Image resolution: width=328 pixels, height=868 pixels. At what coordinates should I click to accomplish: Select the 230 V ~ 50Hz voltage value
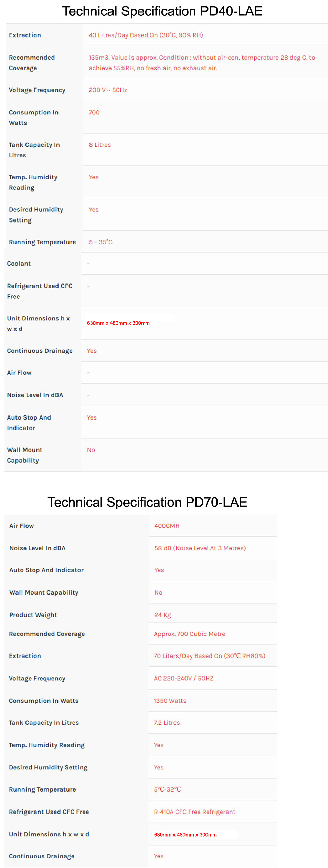(108, 90)
